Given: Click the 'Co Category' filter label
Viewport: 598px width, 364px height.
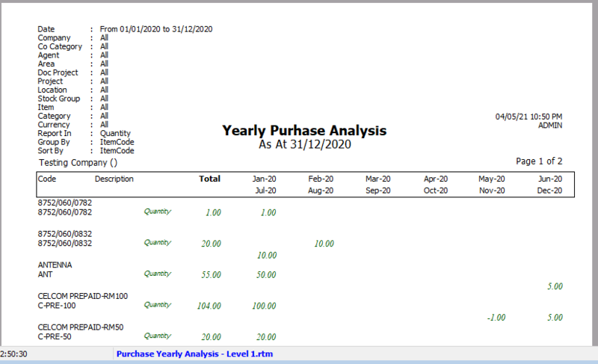Looking at the screenshot, I should (x=60, y=46).
